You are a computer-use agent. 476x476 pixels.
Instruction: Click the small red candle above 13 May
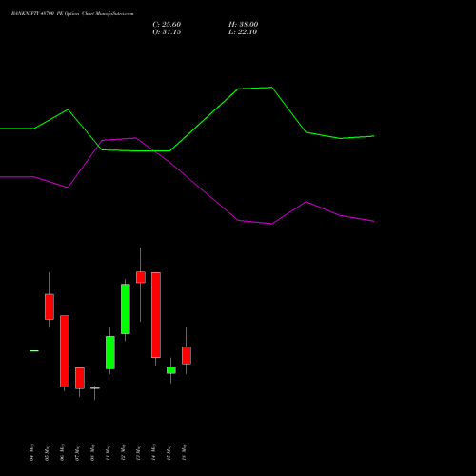[x=141, y=277]
